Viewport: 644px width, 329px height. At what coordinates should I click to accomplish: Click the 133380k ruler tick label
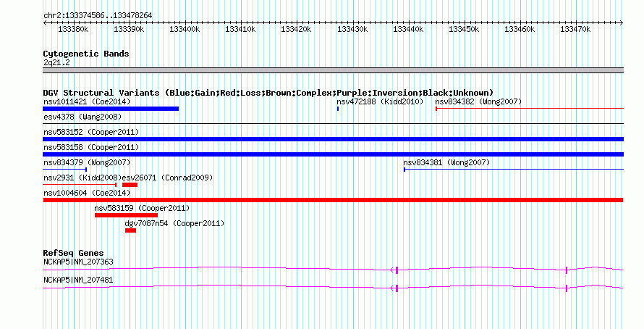(x=73, y=29)
